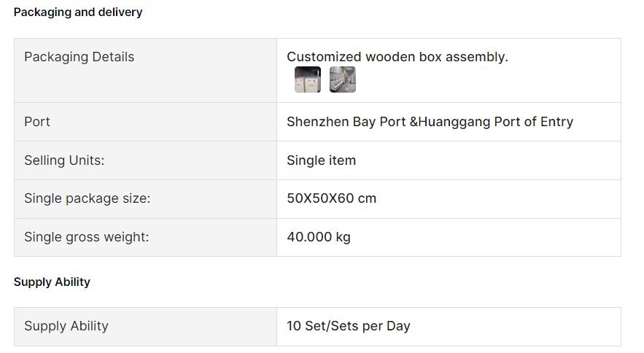Select the Single package size label
This screenshot has height=353, width=644.
click(x=88, y=198)
